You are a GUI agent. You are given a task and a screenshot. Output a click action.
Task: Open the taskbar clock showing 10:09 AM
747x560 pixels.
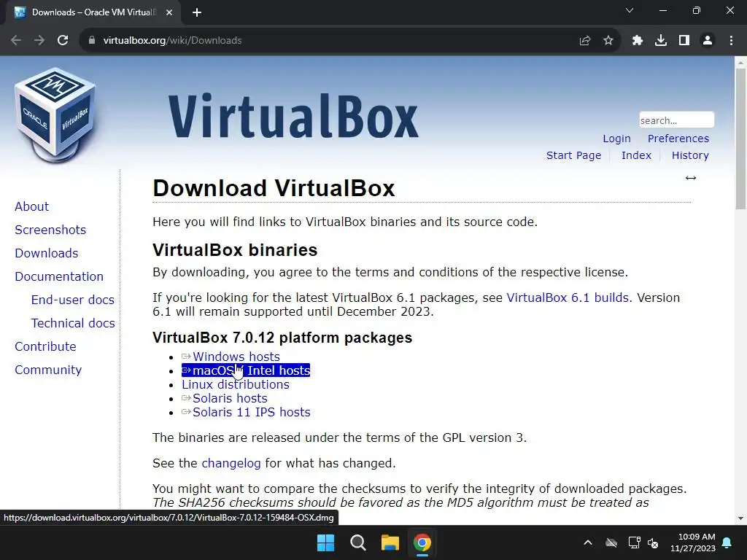[693, 542]
